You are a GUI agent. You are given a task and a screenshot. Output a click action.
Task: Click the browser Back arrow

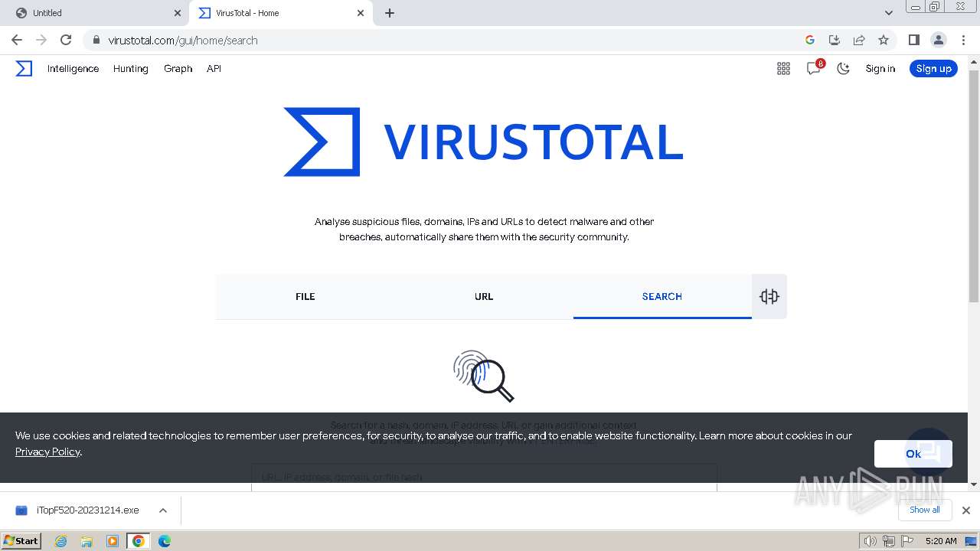point(17,40)
